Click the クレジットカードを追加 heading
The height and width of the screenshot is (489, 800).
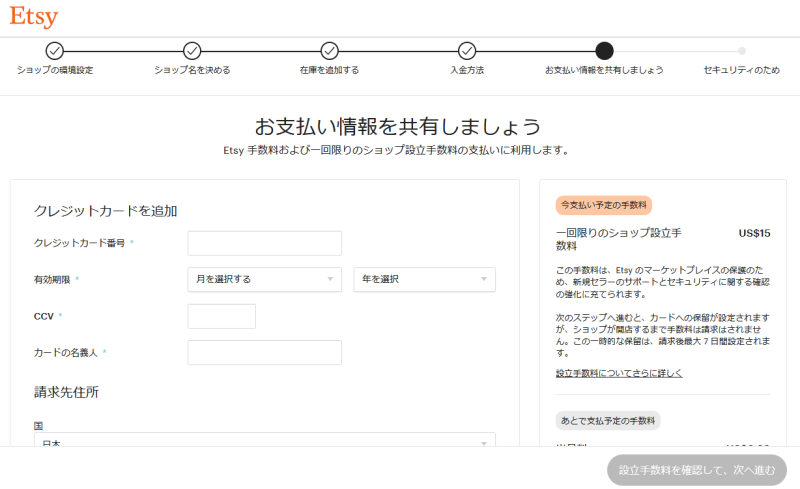click(106, 211)
